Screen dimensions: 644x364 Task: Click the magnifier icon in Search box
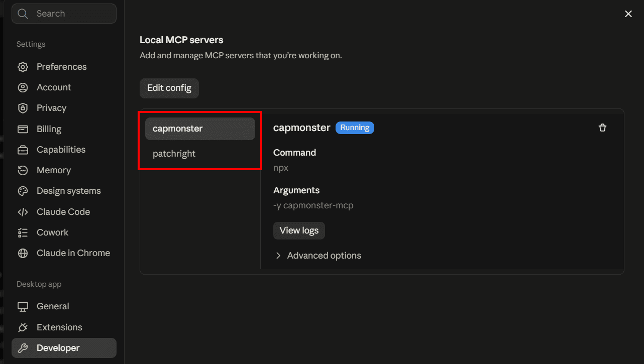(x=23, y=14)
